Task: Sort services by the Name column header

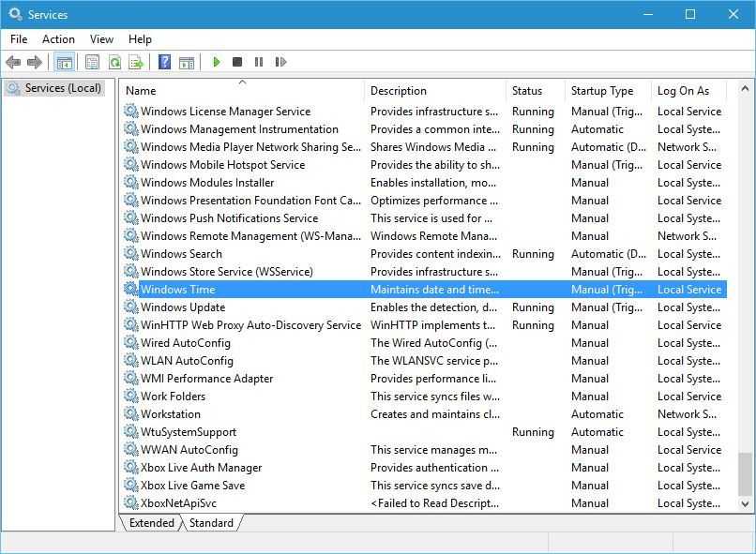Action: click(243, 91)
